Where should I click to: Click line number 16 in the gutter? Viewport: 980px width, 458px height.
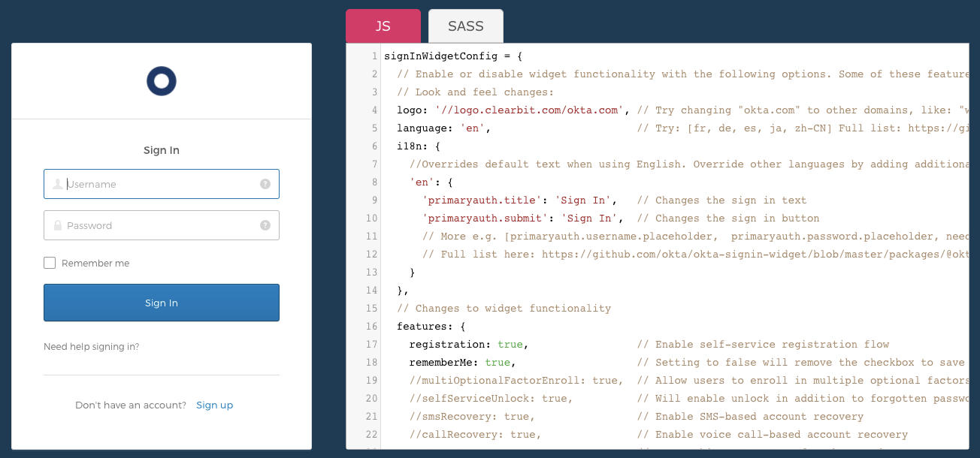point(371,327)
